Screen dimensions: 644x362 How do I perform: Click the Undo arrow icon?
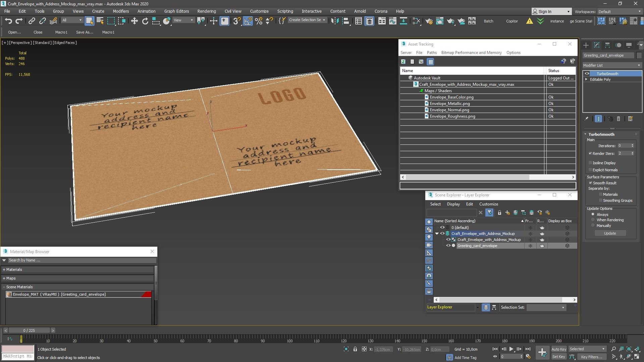click(8, 21)
